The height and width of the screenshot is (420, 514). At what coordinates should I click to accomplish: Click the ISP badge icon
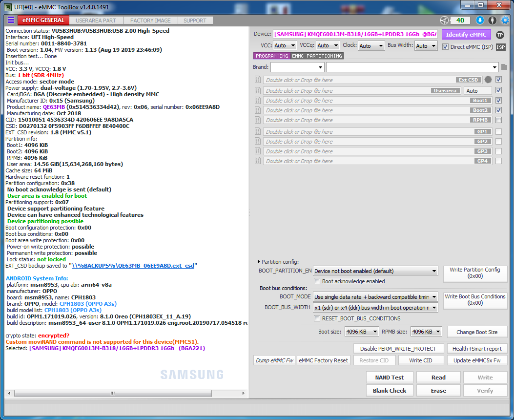click(500, 47)
